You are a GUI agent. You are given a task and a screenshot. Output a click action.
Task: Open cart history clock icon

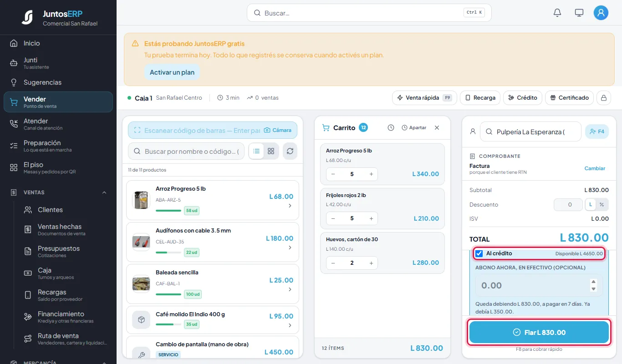click(391, 128)
